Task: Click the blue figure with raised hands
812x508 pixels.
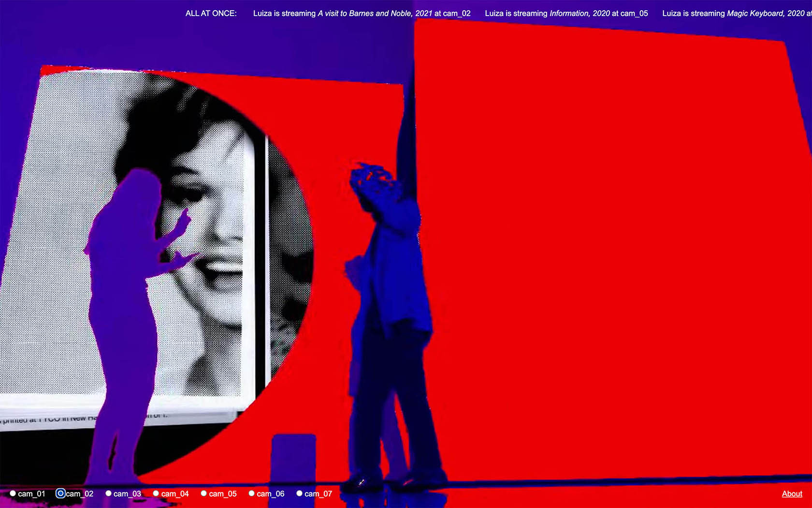Action: coord(387,290)
